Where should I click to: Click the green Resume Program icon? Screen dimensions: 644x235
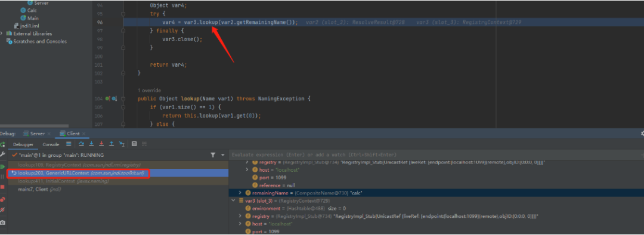[x=2, y=167]
